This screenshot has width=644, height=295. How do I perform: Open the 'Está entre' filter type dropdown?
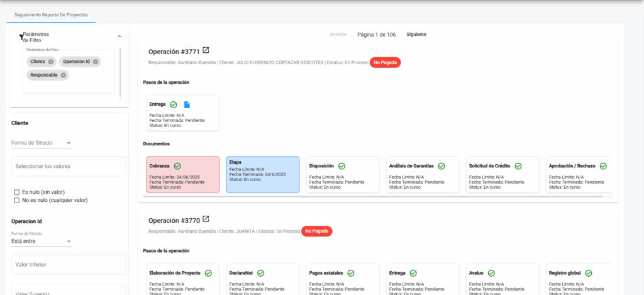(x=42, y=241)
